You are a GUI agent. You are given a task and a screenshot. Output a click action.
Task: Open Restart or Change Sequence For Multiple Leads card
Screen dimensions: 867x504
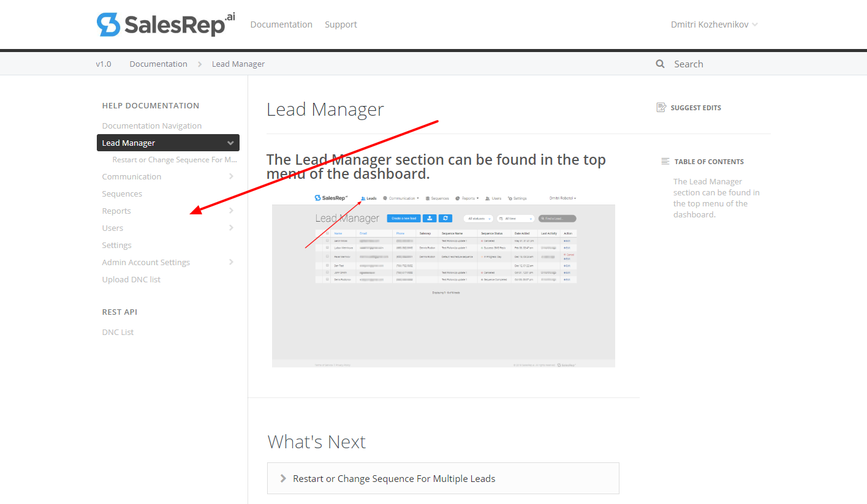click(443, 478)
